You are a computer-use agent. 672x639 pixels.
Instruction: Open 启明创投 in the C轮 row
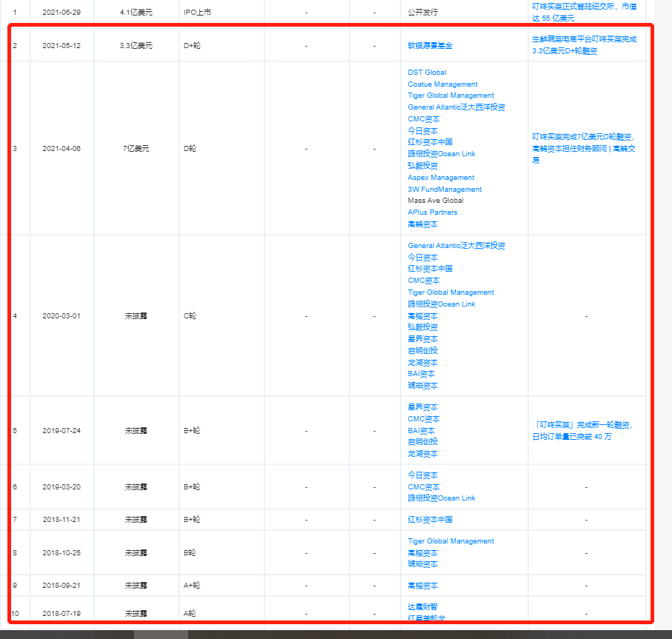point(422,351)
